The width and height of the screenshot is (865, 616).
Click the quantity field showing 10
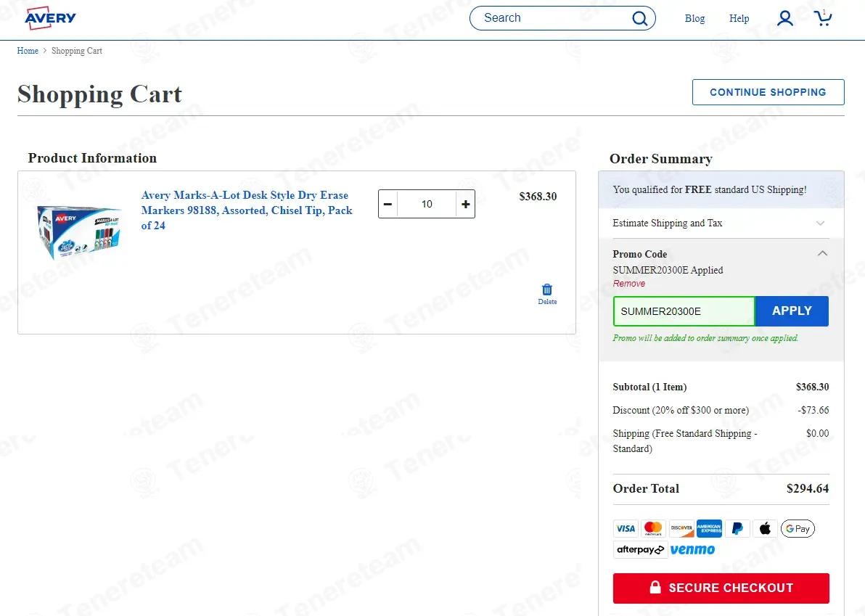coord(427,204)
